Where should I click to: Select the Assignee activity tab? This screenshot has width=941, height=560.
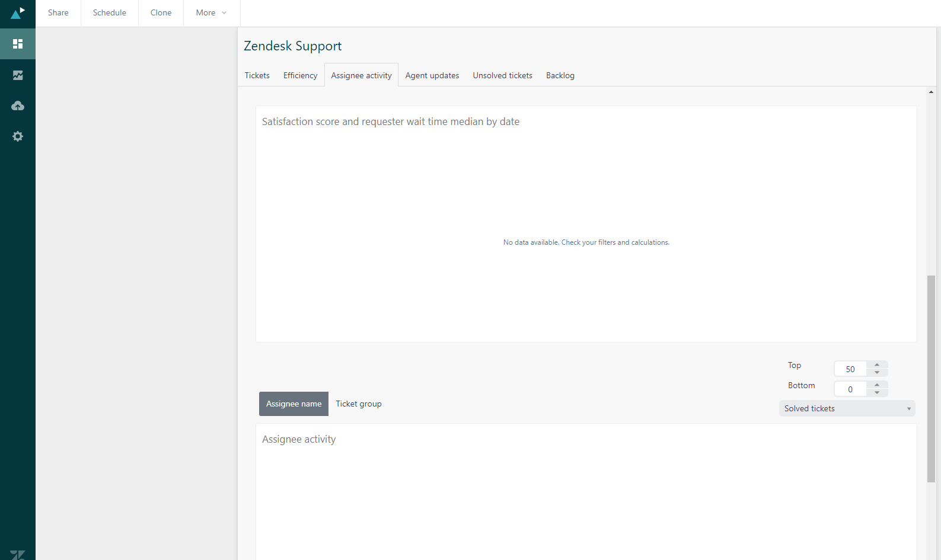[361, 75]
